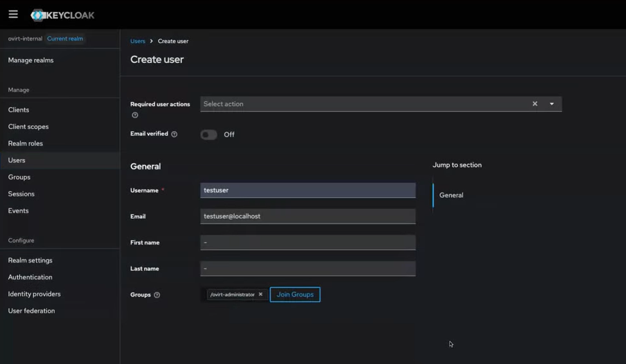Click help icon beside Email verified
Viewport: 626px width, 364px height.
click(174, 134)
